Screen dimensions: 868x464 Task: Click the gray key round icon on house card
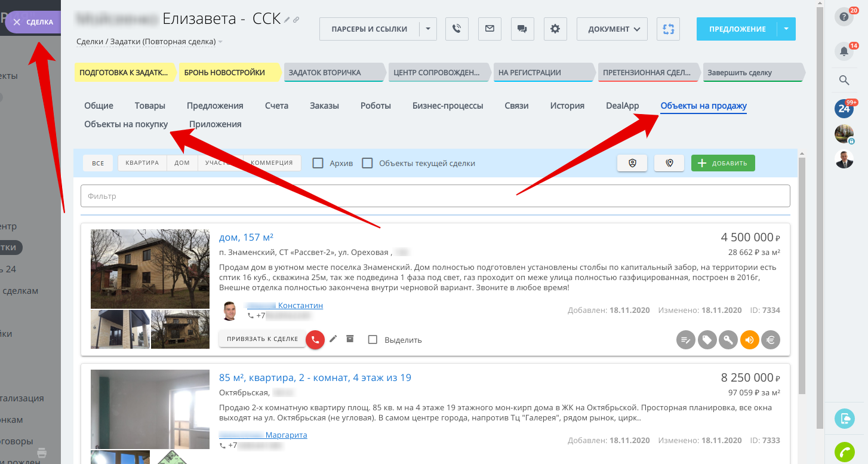click(728, 340)
